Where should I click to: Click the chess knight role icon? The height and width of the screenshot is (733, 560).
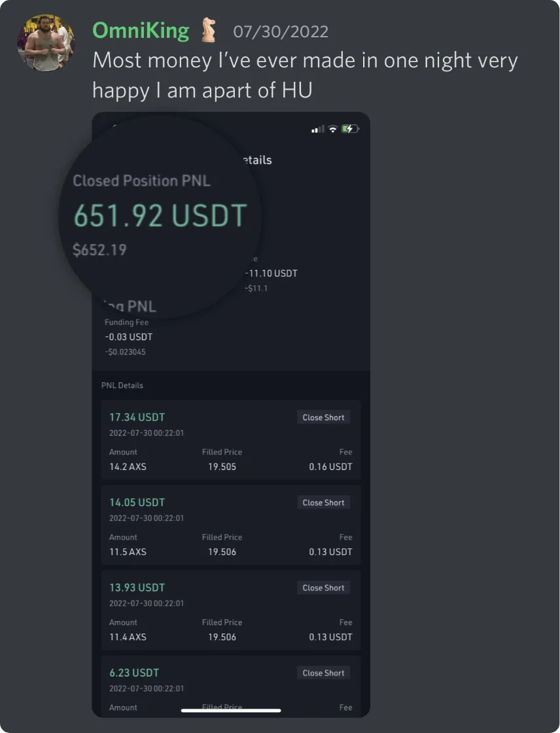(x=208, y=30)
